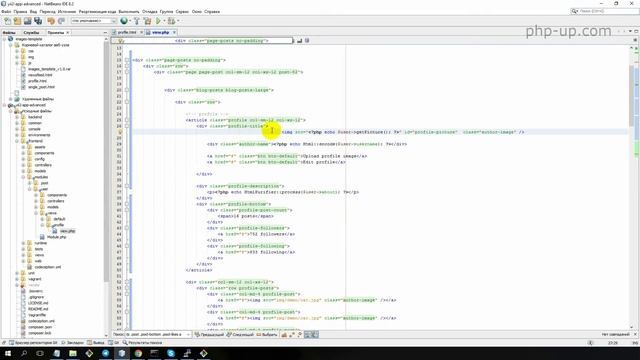Expand the Удаленные файлы node
Image resolution: width=640 pixels, height=360 pixels.
coord(11,99)
